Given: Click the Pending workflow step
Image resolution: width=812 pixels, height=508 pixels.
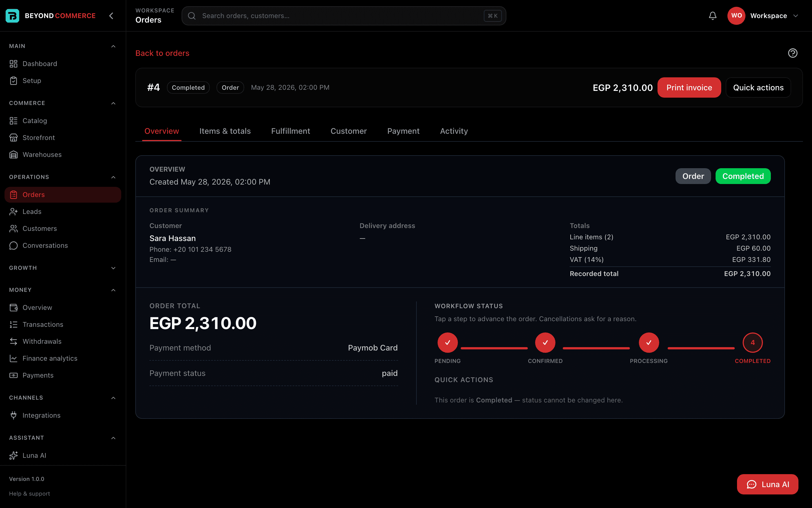Looking at the screenshot, I should 447,343.
